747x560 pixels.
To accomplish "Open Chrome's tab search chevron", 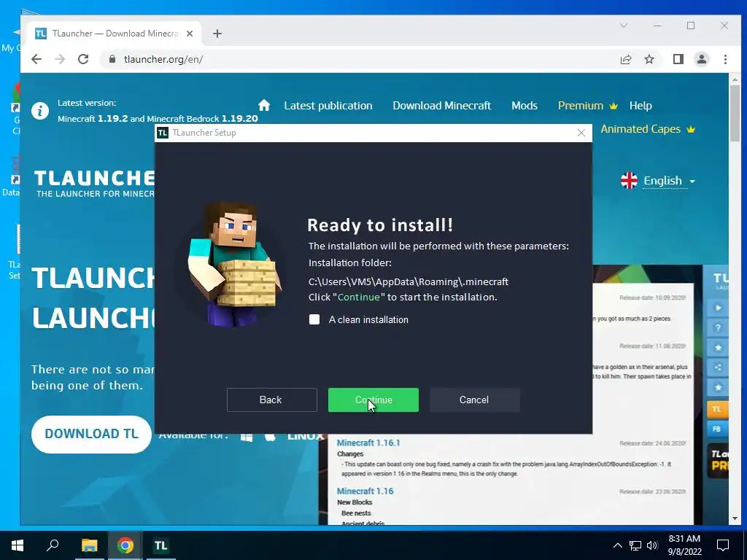I will point(624,26).
